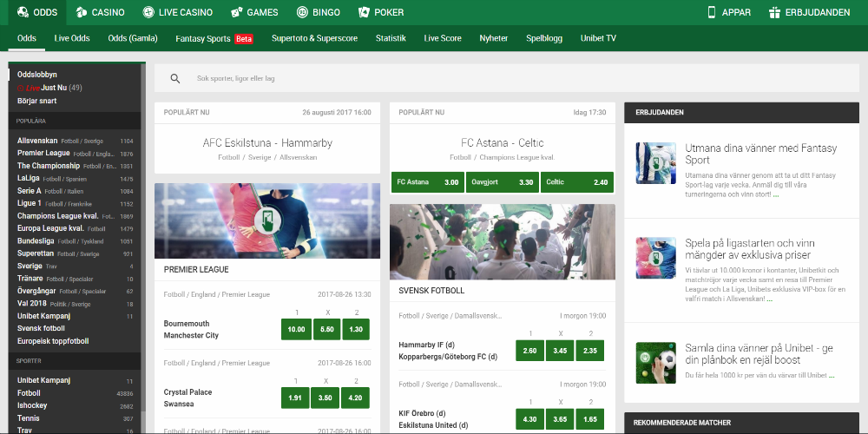868x434 pixels.
Task: Click the gift icon beside ERBJUDANDEN
Action: pos(774,12)
